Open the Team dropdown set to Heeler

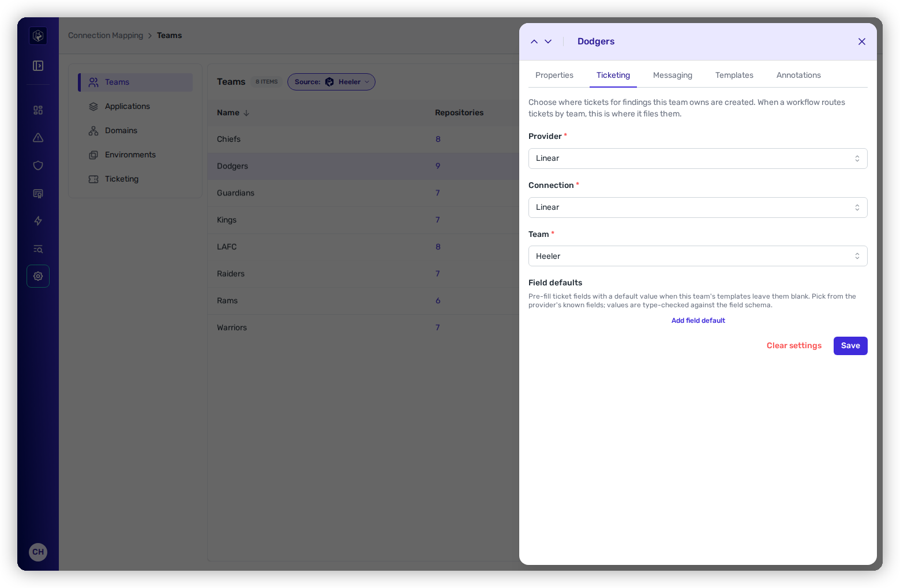click(698, 256)
